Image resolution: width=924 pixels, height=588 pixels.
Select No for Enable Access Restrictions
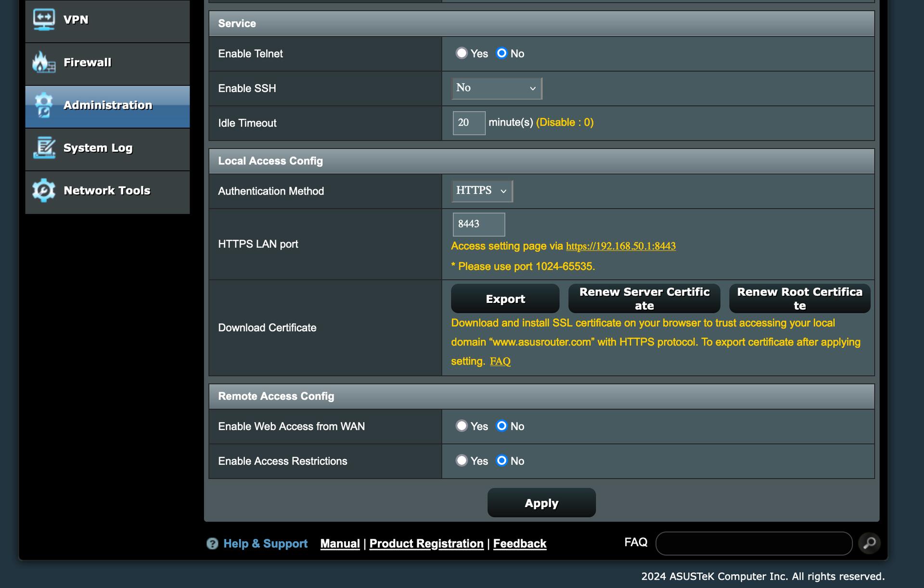[501, 460]
